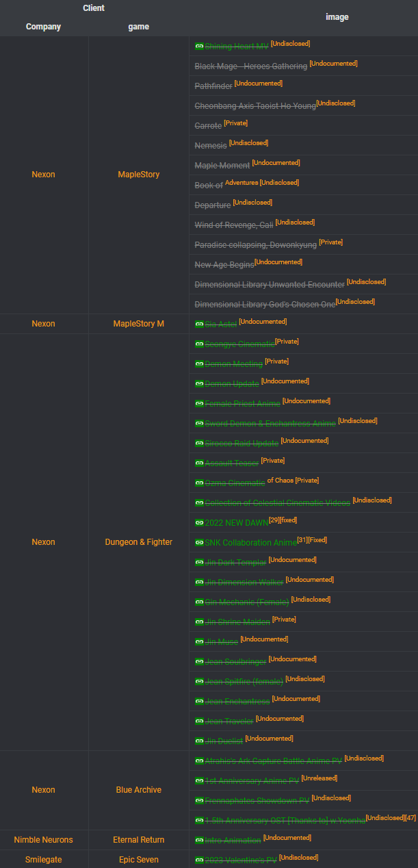Open the link icon beside Gin Mechanic (Female)
The height and width of the screenshot is (868, 418).
point(199,602)
